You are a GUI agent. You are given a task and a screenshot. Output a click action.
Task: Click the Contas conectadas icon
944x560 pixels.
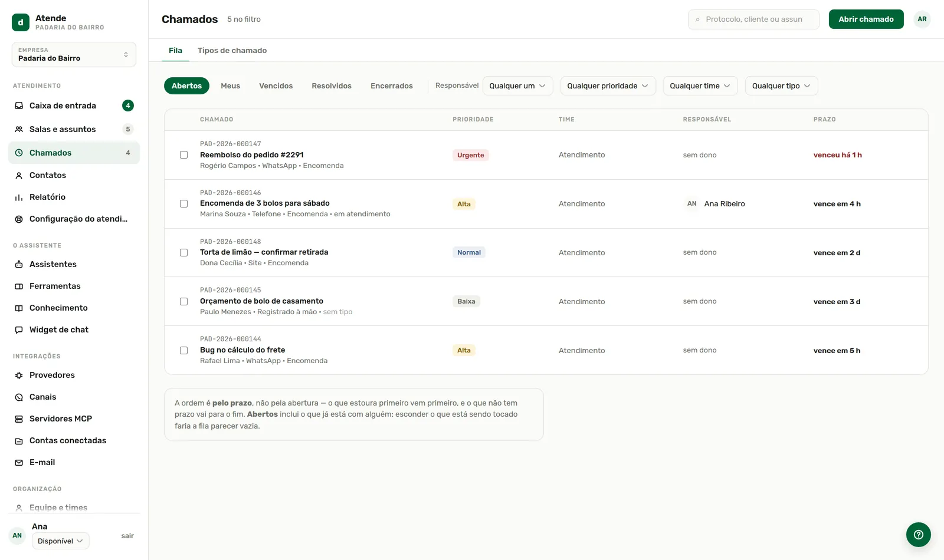point(19,441)
